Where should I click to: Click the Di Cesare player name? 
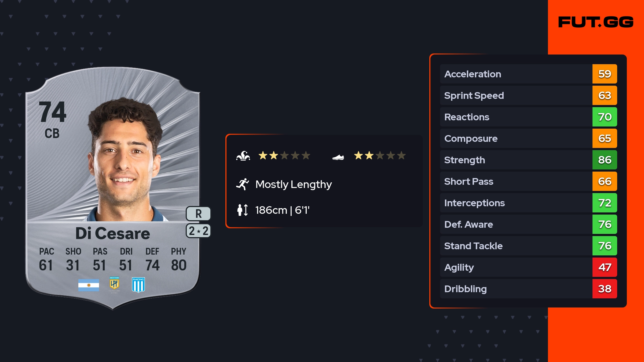point(113,233)
